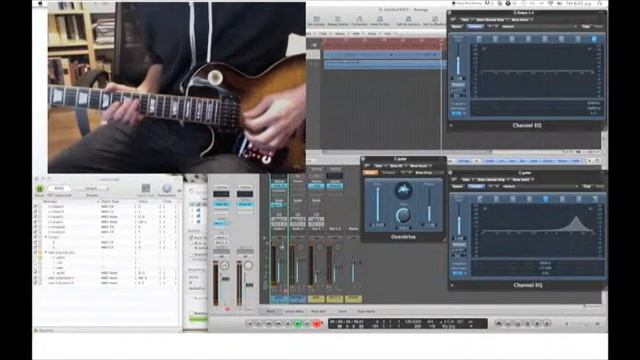Adjust the Drive slider in the Overdrive plugin
This screenshot has height=360, width=640.
(378, 204)
